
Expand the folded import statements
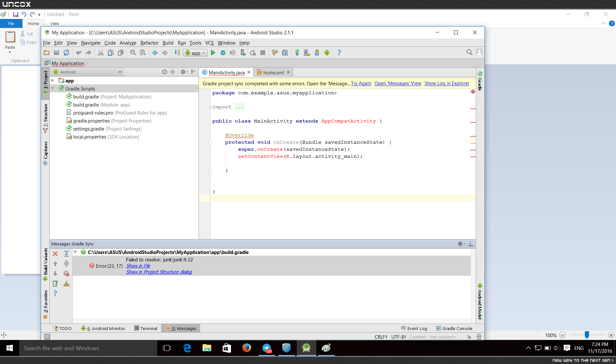pos(210,107)
